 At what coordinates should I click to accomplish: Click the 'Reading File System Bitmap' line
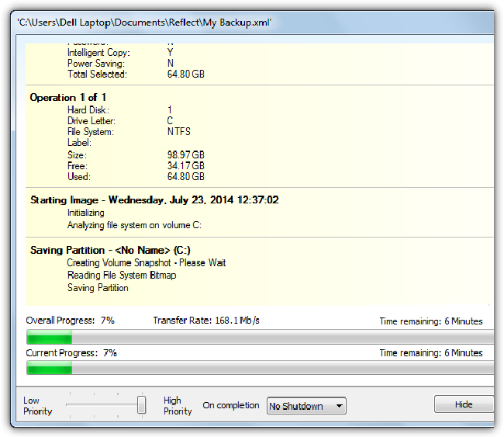click(122, 276)
